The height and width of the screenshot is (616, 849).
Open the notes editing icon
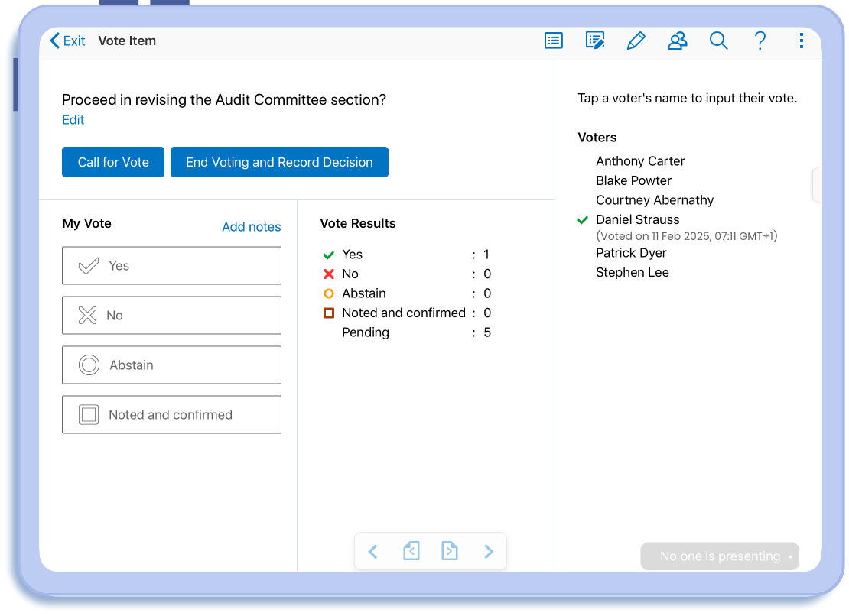[x=595, y=41]
